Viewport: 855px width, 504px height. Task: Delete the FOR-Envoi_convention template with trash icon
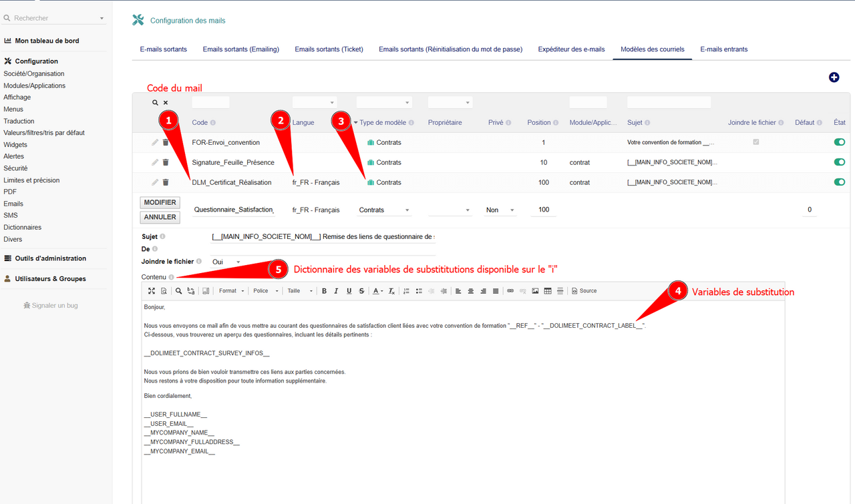(166, 143)
